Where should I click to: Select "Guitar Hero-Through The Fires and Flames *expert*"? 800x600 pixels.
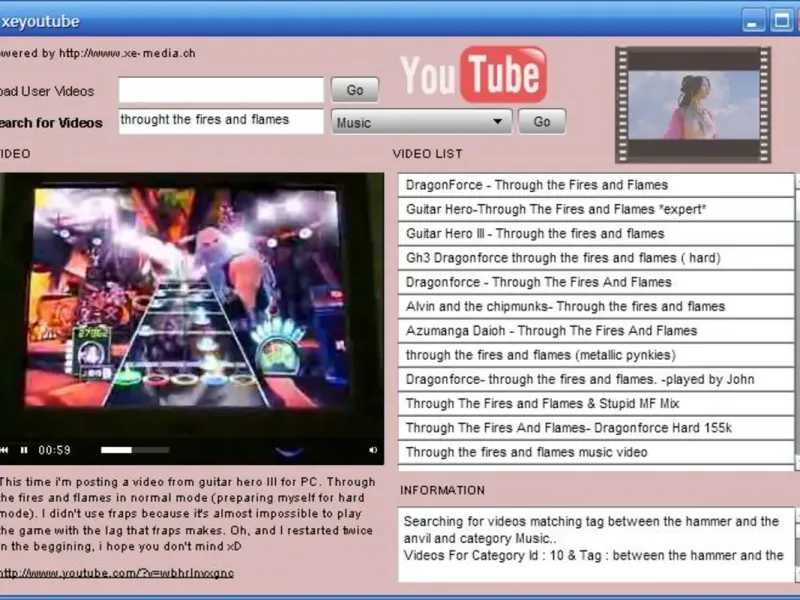596,209
